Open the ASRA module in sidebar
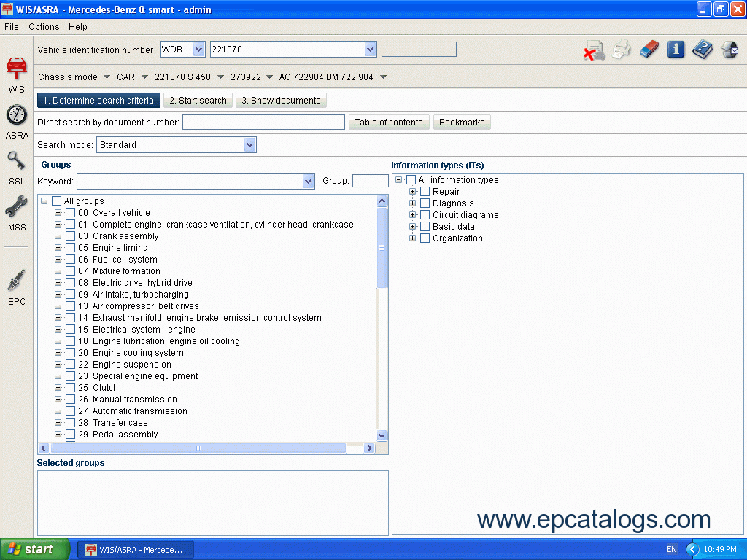747x560 pixels. [17, 120]
